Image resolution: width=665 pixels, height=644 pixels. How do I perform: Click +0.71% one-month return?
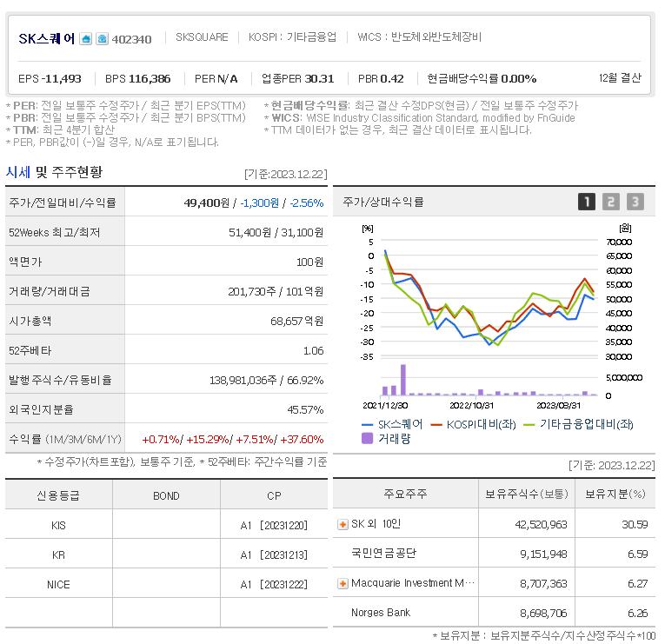pos(161,440)
